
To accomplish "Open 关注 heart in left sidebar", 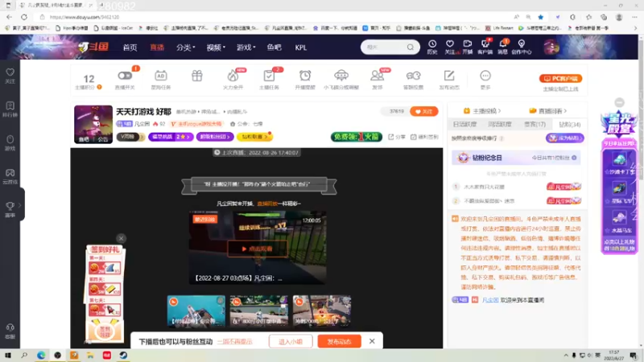I will 10,76.
